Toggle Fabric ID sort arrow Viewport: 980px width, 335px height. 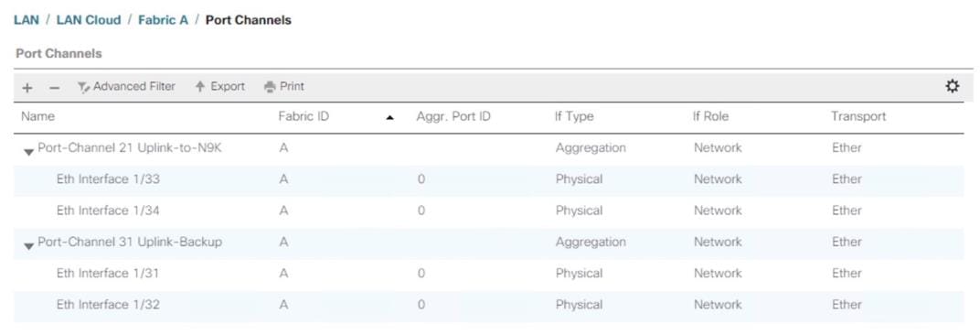[390, 117]
